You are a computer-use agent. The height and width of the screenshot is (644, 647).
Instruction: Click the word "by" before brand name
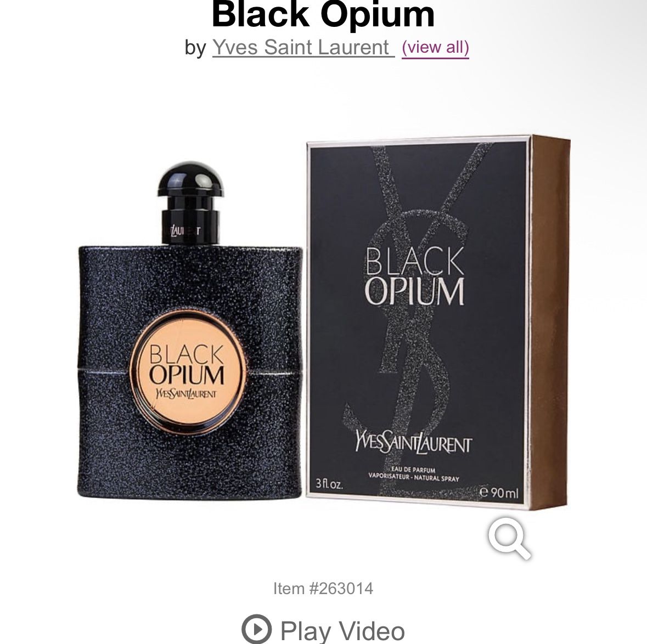[x=195, y=48]
